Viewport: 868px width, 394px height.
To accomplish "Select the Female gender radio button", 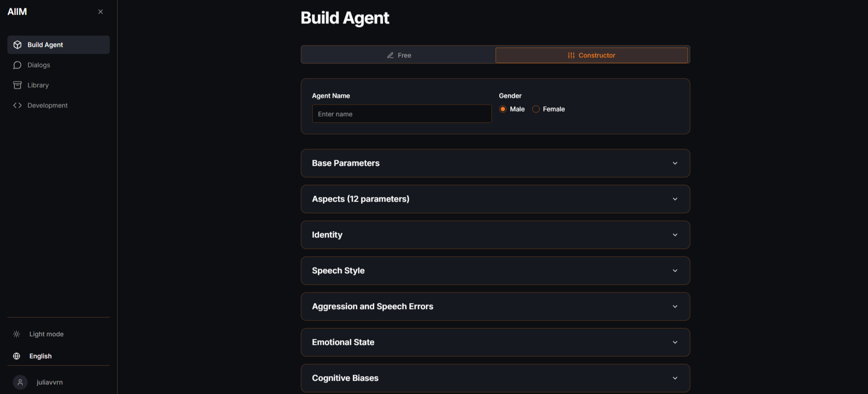I will pos(536,109).
